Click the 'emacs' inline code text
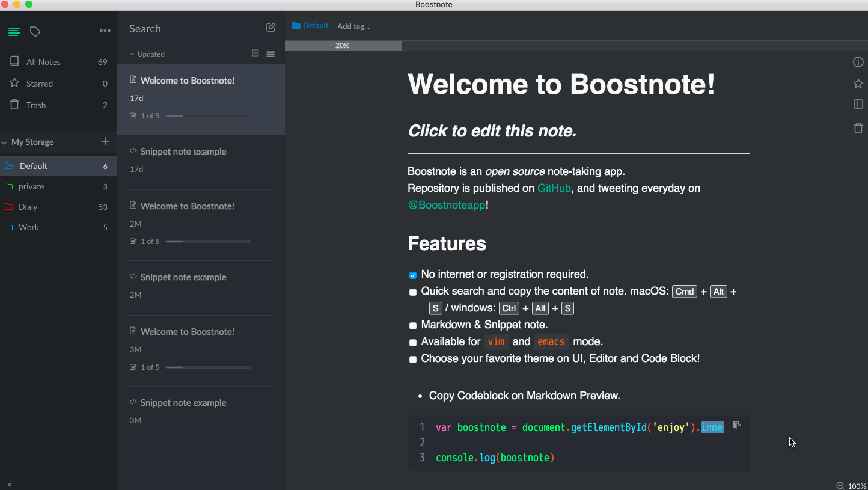 click(551, 341)
